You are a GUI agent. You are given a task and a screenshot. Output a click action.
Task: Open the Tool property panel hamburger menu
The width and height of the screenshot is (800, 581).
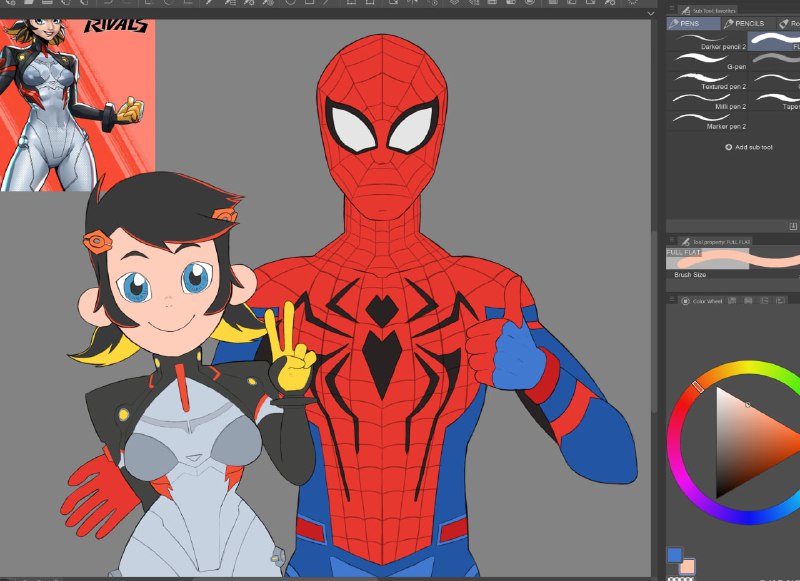tap(671, 240)
